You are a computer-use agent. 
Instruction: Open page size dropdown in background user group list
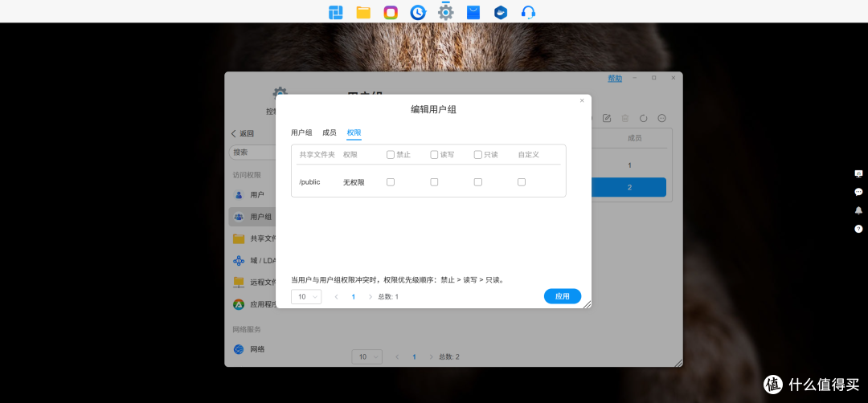[x=366, y=356]
